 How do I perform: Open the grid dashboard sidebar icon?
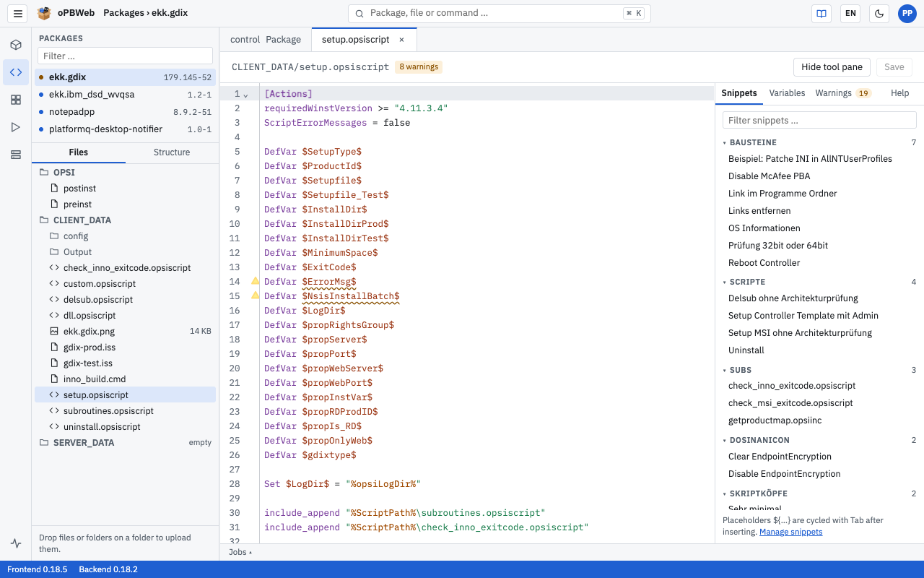coord(16,100)
